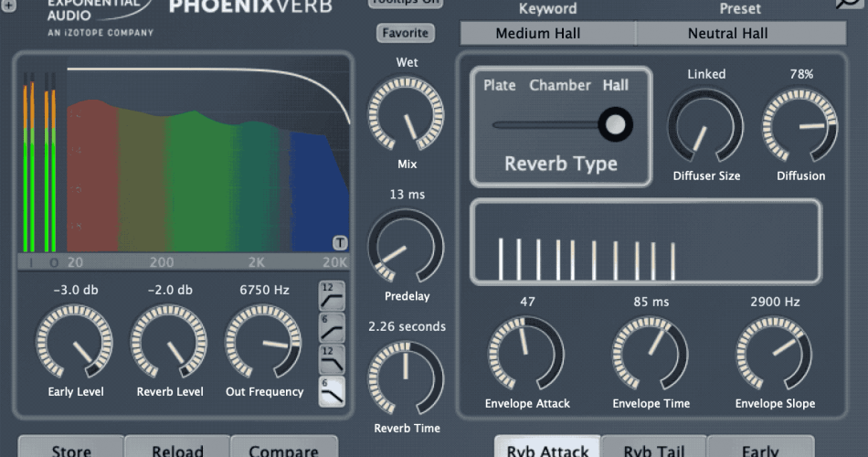Screen dimensions: 868x457
Task: Click the Envelope Time knob
Action: pos(651,354)
